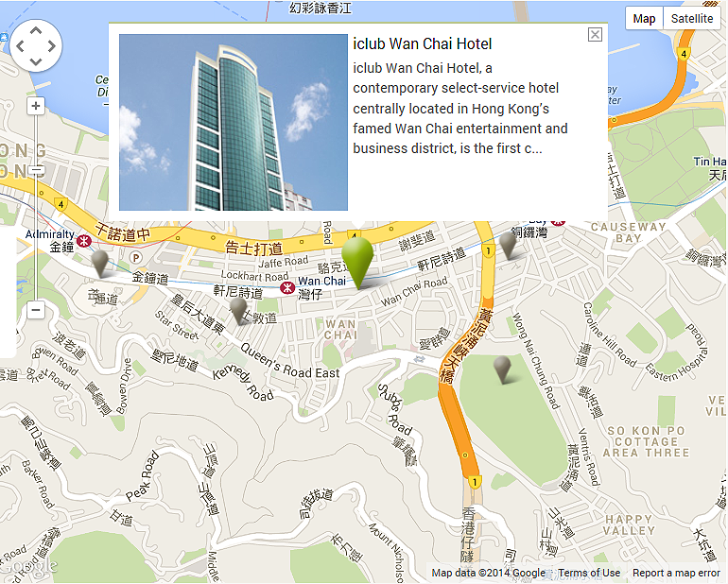Pan the map up with the top arrow

coord(36,30)
